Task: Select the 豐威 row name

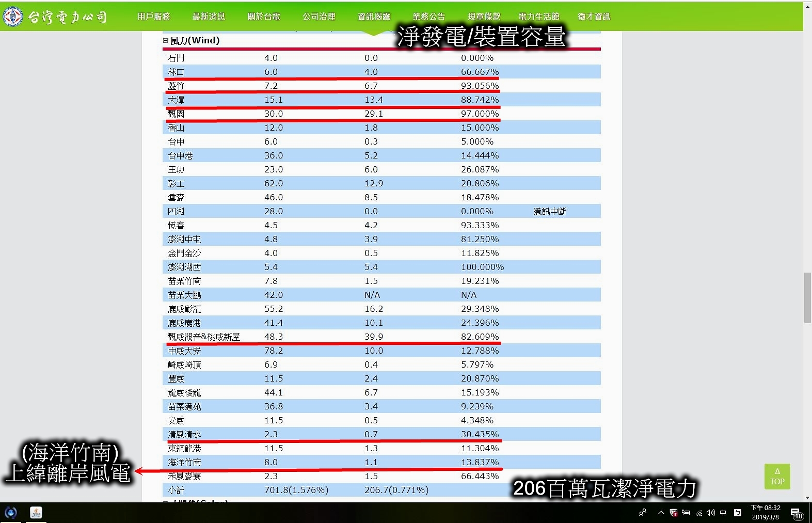Action: coord(176,378)
